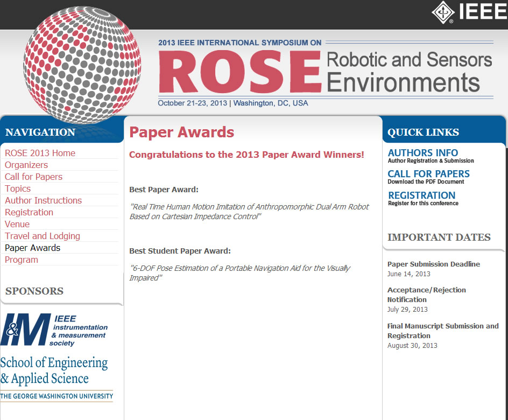The width and height of the screenshot is (508, 420).
Task: Click the QUICK LINKS header
Action: pyautogui.click(x=423, y=132)
